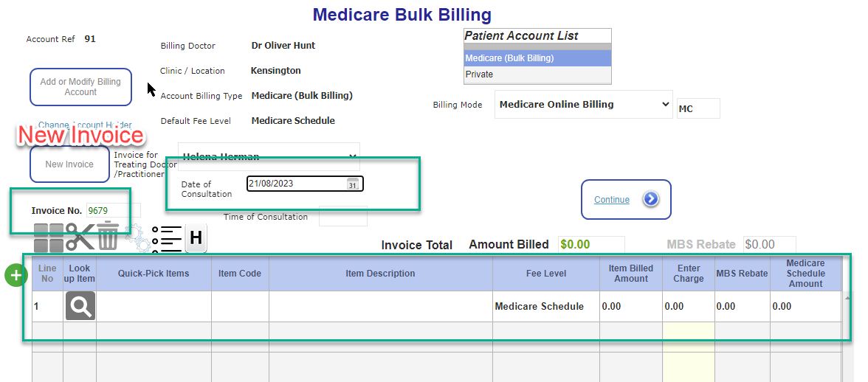Image resolution: width=868 pixels, height=382 pixels.
Task: Click the Item Billed Amount 0.00 cell
Action: pyautogui.click(x=631, y=306)
